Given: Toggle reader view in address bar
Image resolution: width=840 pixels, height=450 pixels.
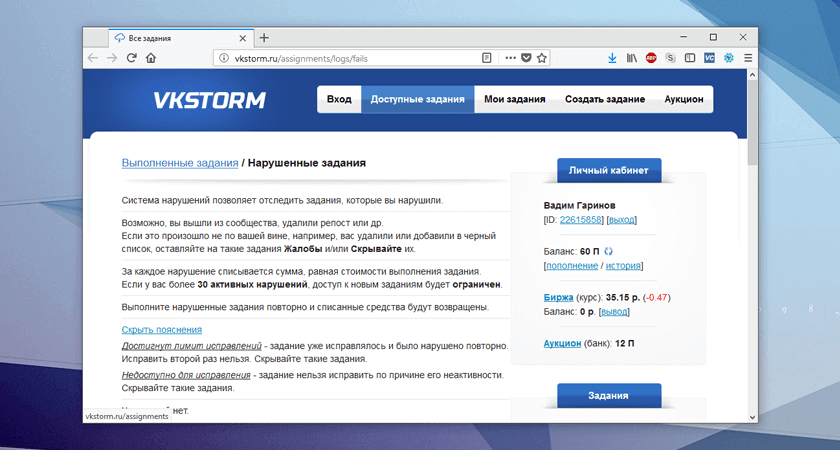Looking at the screenshot, I should point(486,58).
